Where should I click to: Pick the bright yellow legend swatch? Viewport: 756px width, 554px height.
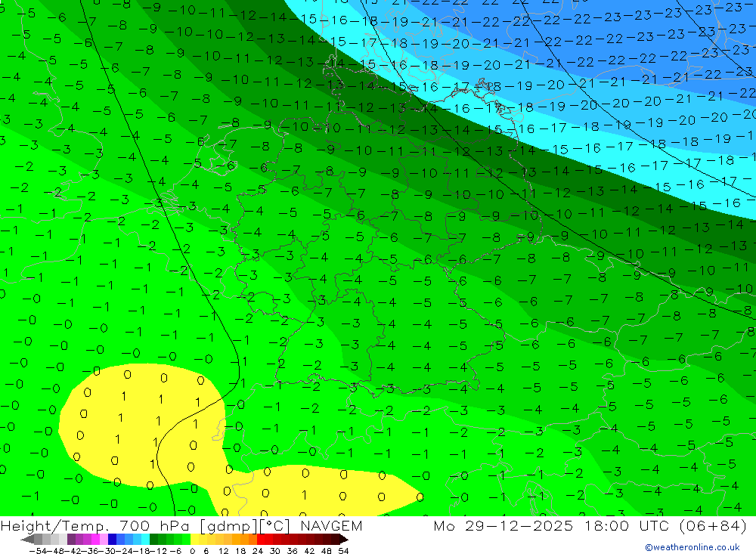click(195, 540)
